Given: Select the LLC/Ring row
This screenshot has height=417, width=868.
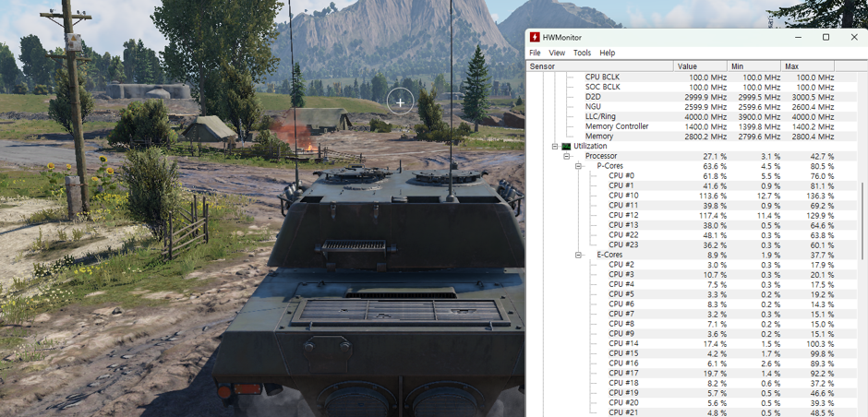Looking at the screenshot, I should tap(692, 116).
